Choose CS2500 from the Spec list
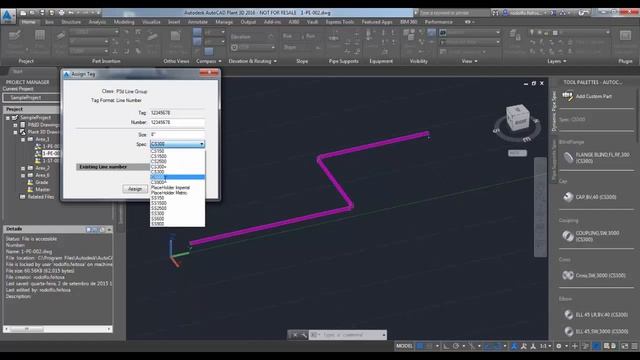 (177, 162)
